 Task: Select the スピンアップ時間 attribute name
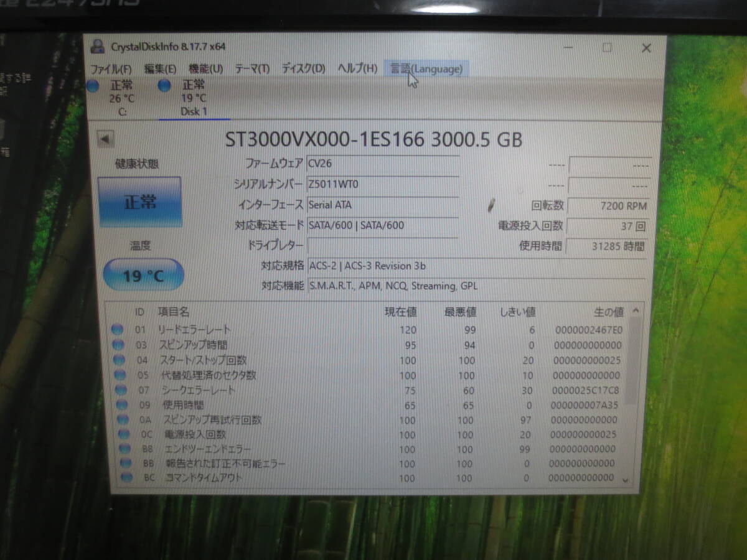point(194,345)
